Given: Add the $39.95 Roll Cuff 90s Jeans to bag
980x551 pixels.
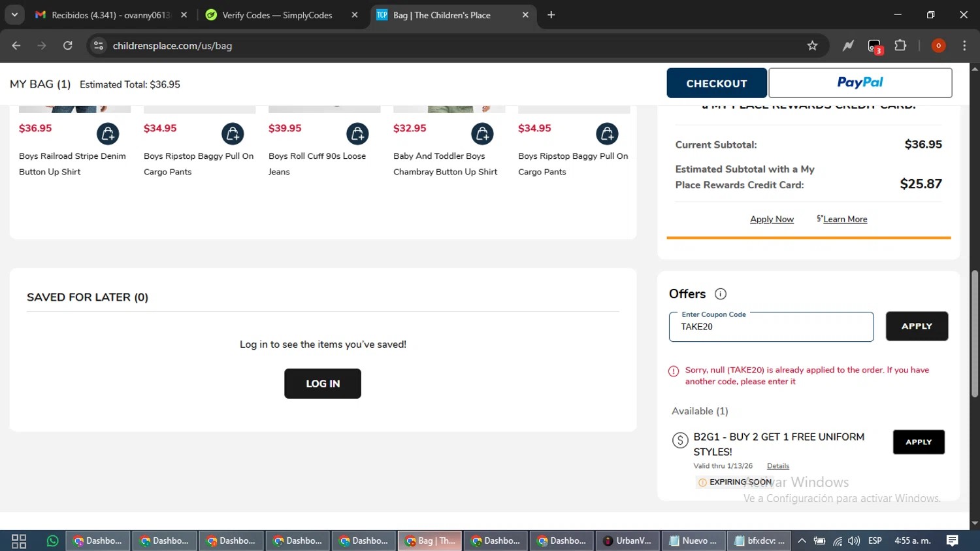Looking at the screenshot, I should 357,134.
